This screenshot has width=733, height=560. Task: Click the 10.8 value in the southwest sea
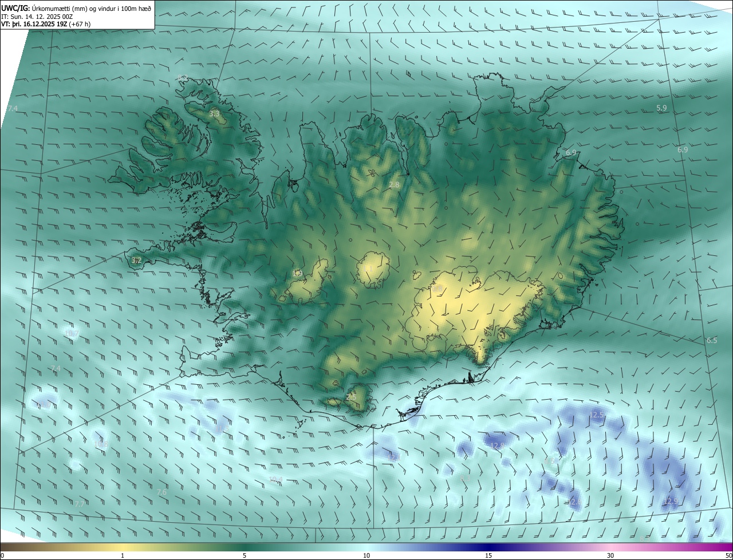tap(101, 444)
